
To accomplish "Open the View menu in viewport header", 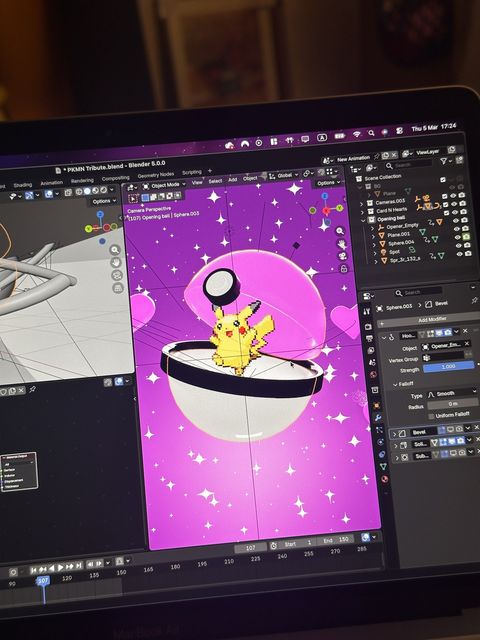I will point(197,182).
